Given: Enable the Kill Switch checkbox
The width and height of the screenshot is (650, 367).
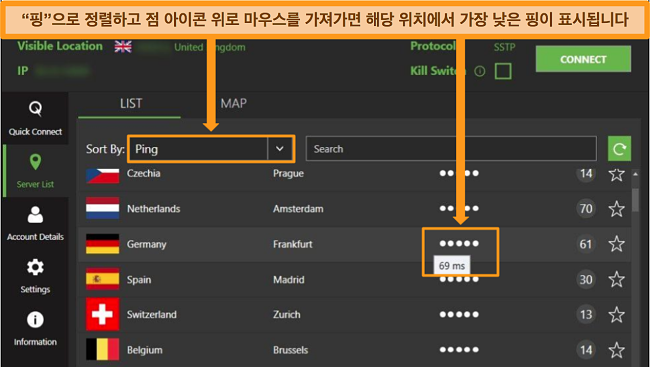Looking at the screenshot, I should click(x=503, y=71).
